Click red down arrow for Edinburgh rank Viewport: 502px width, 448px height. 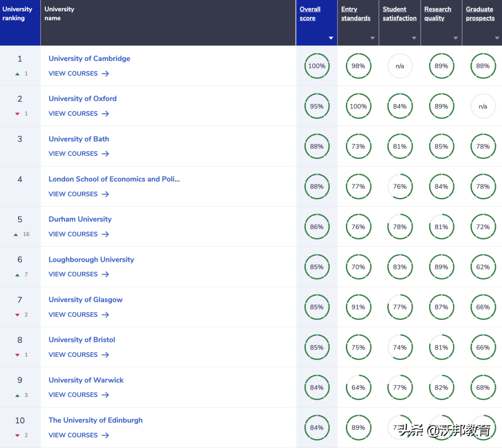[x=17, y=435]
